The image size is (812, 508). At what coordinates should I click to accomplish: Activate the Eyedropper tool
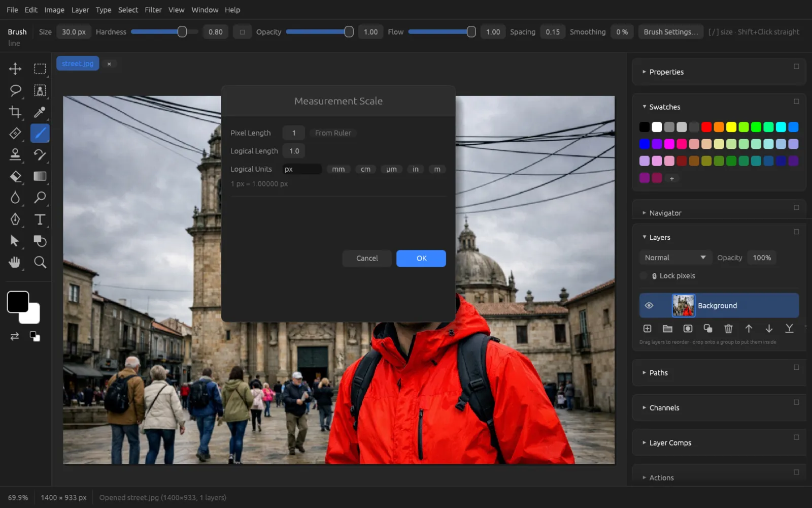click(40, 112)
